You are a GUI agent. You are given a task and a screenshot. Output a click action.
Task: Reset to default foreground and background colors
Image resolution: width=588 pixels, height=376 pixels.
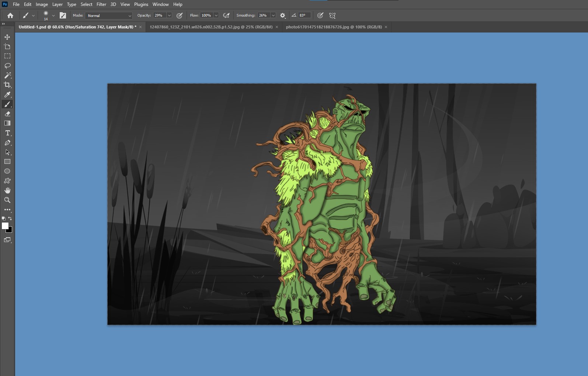coord(4,218)
